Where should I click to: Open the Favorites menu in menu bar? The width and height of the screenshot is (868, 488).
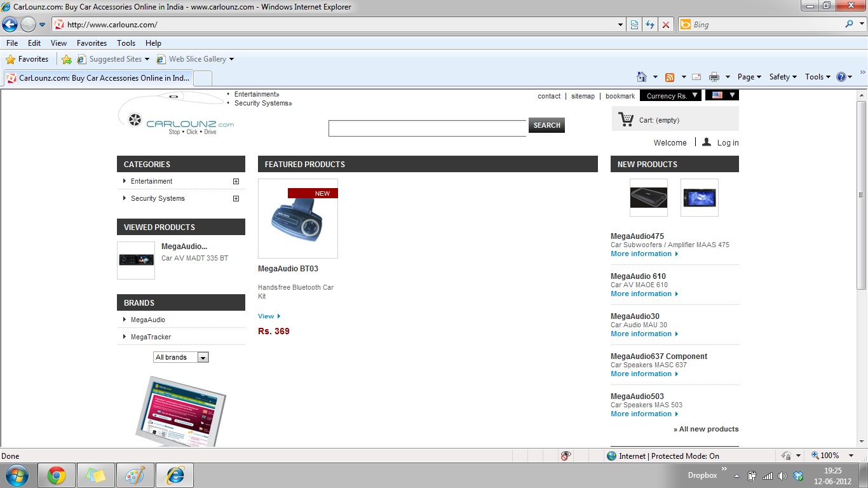click(92, 43)
